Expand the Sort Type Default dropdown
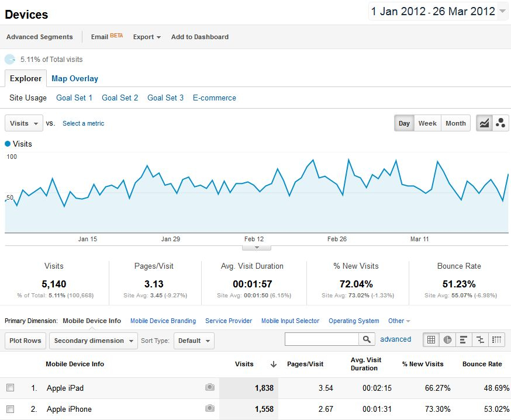 coord(194,341)
